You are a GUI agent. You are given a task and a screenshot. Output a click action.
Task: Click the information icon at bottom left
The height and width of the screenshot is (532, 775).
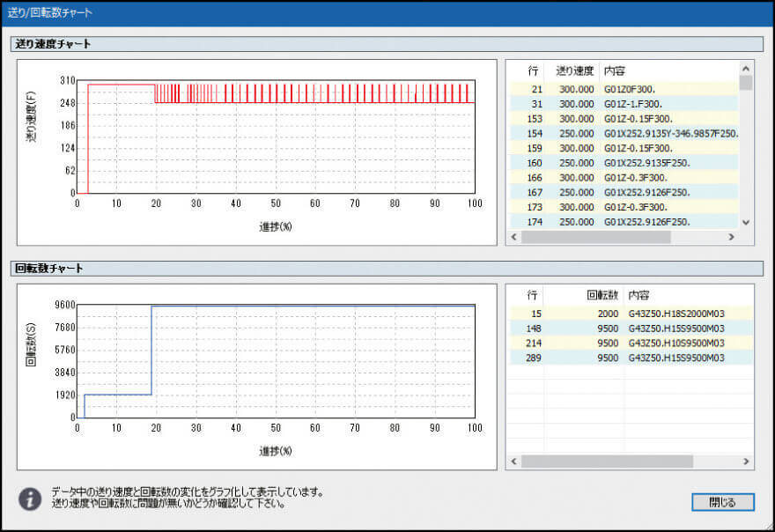tap(30, 499)
